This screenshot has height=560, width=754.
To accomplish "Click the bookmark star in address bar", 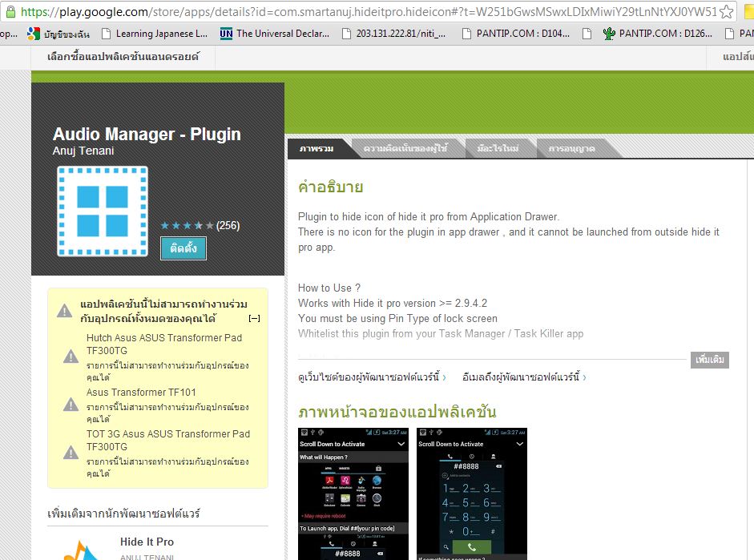I will click(727, 11).
